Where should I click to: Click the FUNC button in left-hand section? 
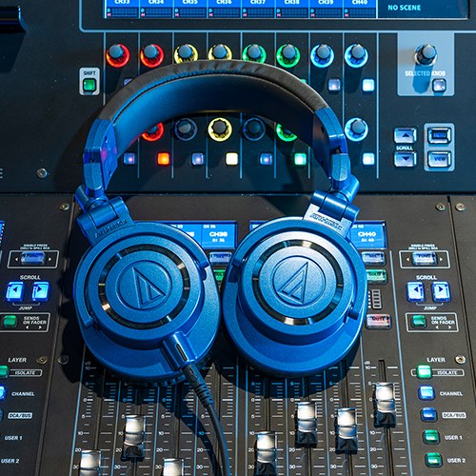(32, 258)
